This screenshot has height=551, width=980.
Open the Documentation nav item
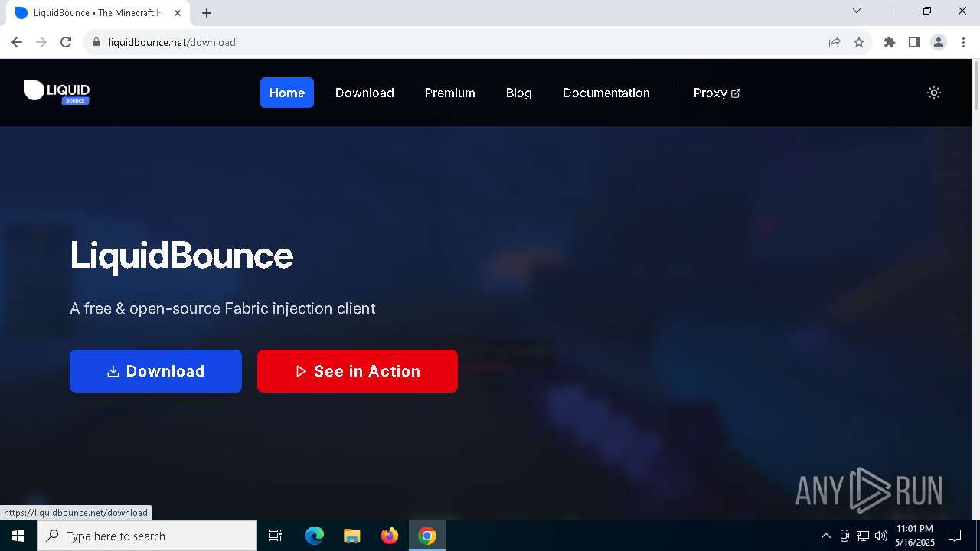[606, 93]
